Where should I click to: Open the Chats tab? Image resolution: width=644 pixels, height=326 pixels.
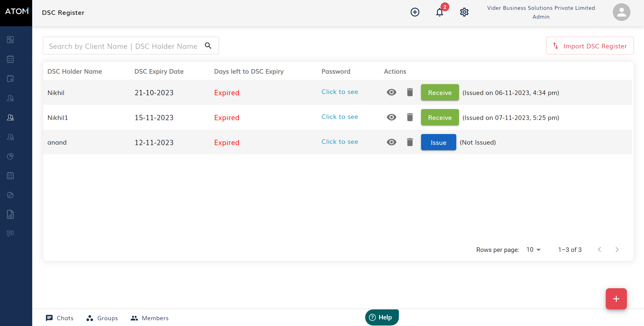pos(60,318)
